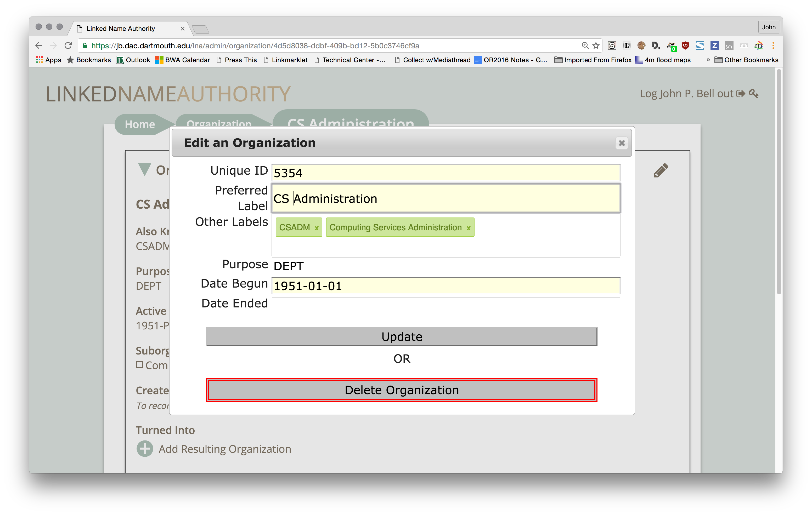Screen dimensions: 812x515
Task: Open the Outlook bookmark
Action: [133, 60]
